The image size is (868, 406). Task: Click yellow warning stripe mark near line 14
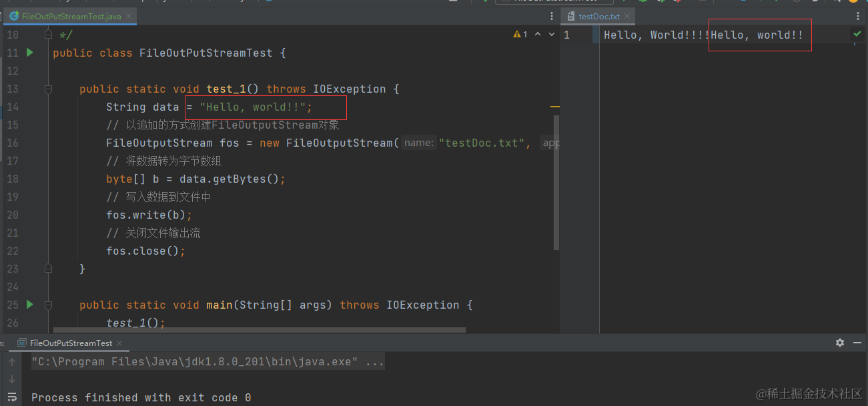point(554,107)
